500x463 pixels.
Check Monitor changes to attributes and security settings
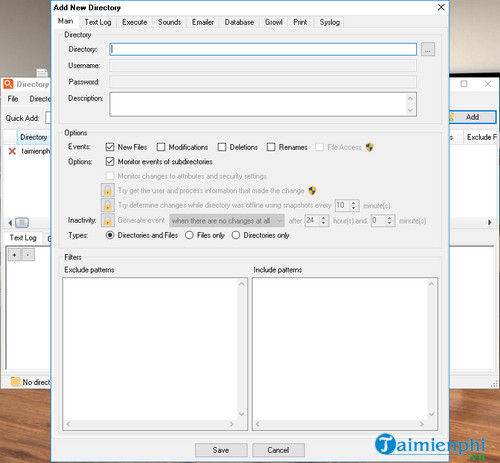110,176
